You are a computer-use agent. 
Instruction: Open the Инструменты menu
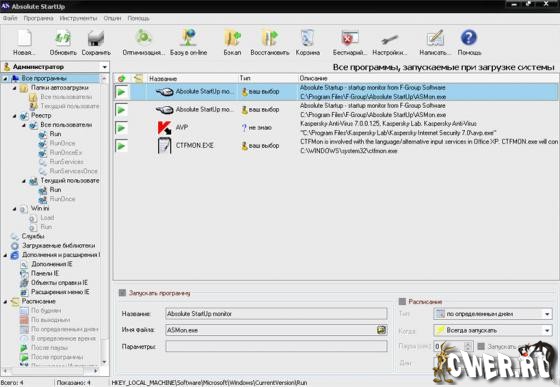click(79, 18)
